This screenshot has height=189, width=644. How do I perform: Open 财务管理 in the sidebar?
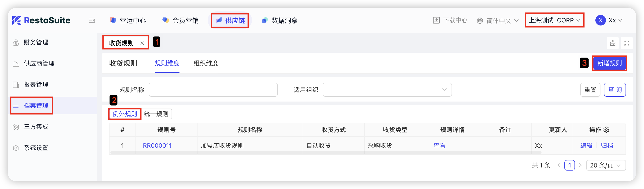click(36, 42)
